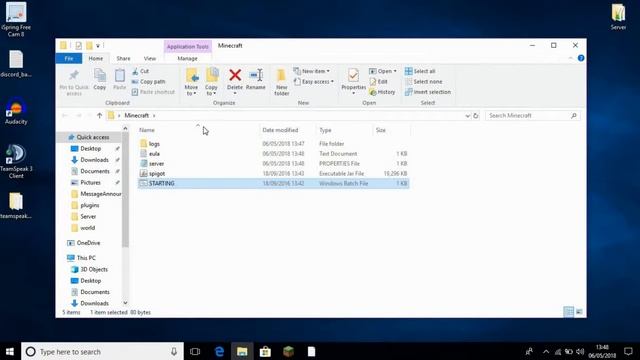Open the Application Tools contextual tab
640x360 pixels.
point(188,47)
